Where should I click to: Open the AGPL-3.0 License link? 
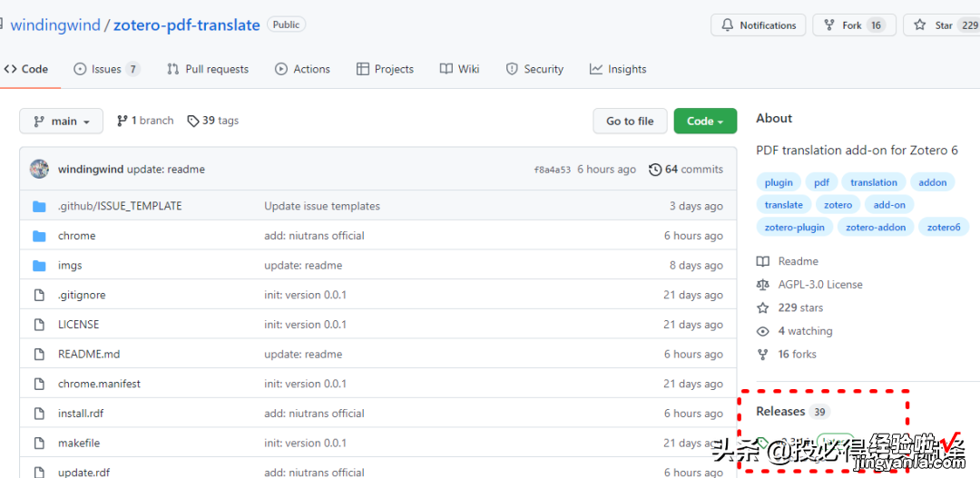(x=809, y=284)
